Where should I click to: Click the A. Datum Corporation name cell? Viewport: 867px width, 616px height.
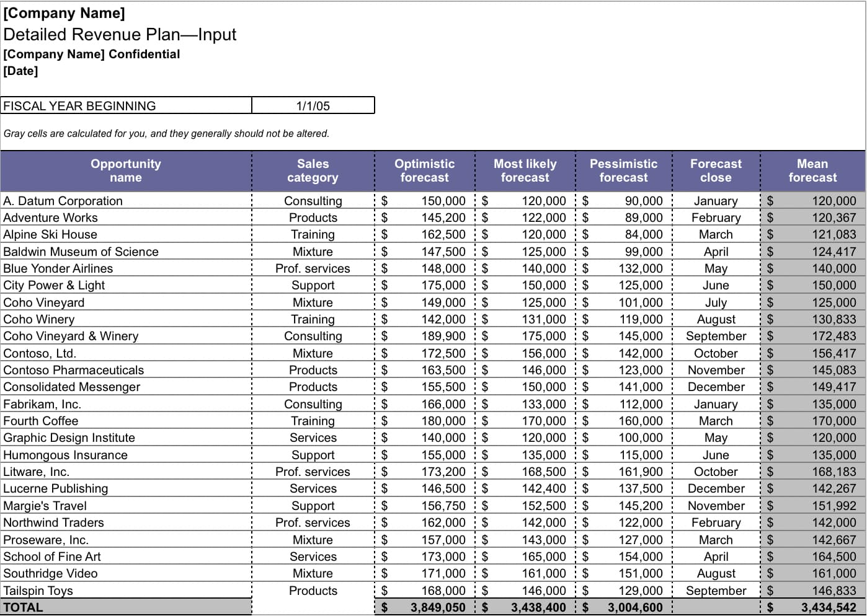click(x=63, y=201)
